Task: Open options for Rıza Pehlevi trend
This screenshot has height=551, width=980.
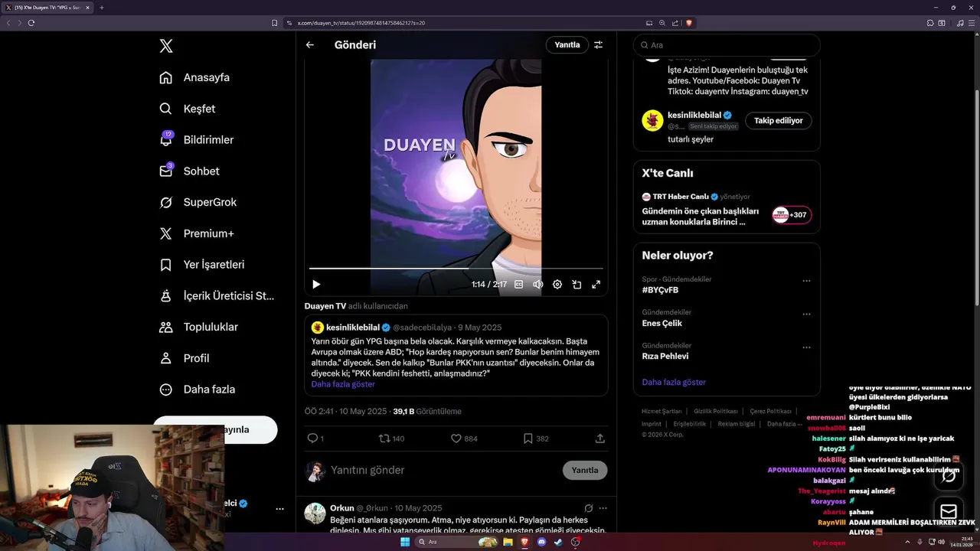Action: 806,347
